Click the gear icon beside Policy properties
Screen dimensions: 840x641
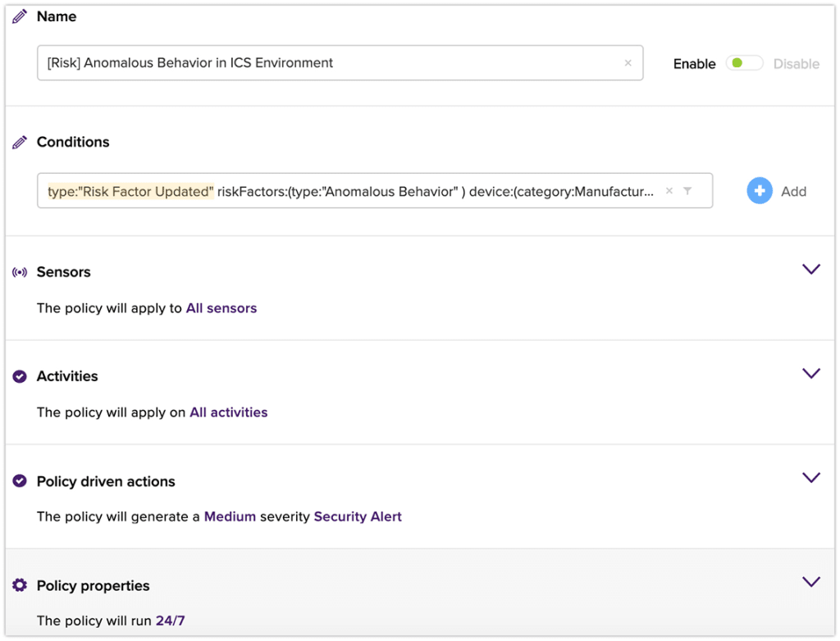(x=20, y=585)
